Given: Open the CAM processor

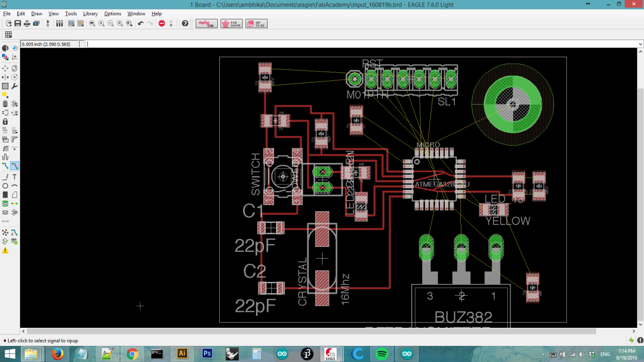Looking at the screenshot, I should coord(36,23).
